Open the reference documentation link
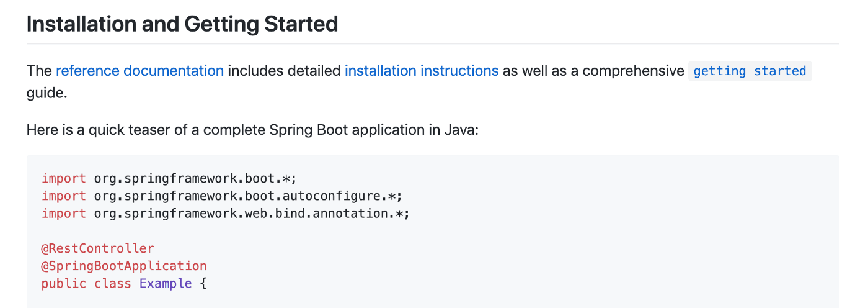 coord(139,71)
